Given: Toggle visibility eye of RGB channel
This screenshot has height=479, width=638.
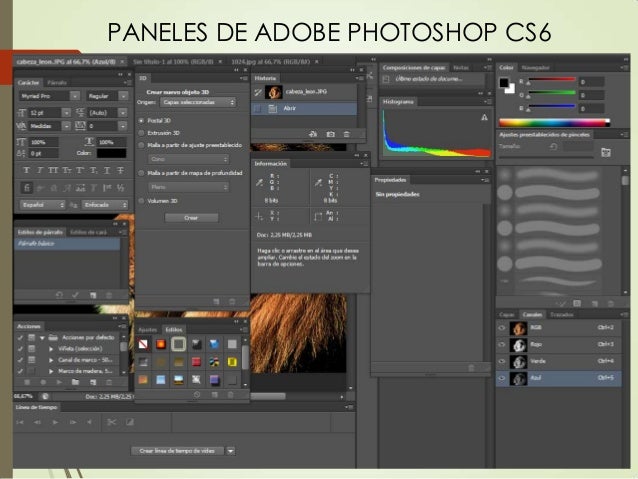Looking at the screenshot, I should (502, 328).
